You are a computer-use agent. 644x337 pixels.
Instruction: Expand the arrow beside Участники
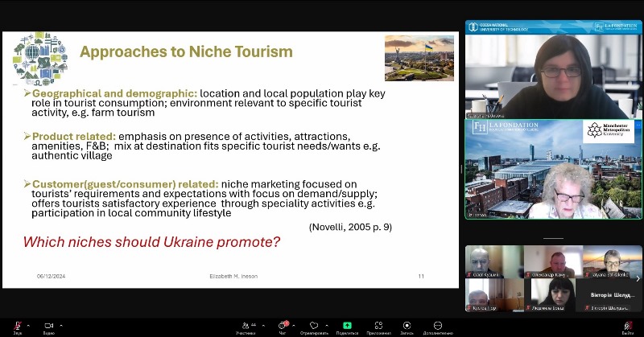263,326
